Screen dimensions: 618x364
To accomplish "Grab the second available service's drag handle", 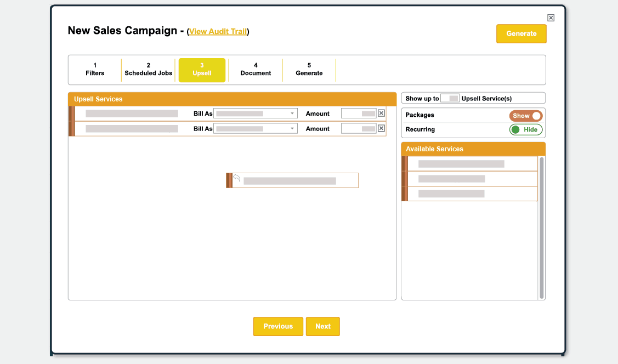I will (x=404, y=179).
